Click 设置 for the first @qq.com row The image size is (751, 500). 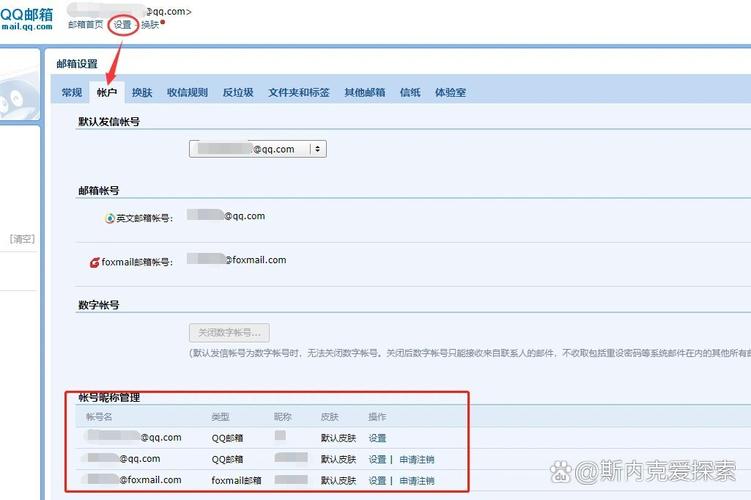pos(377,438)
